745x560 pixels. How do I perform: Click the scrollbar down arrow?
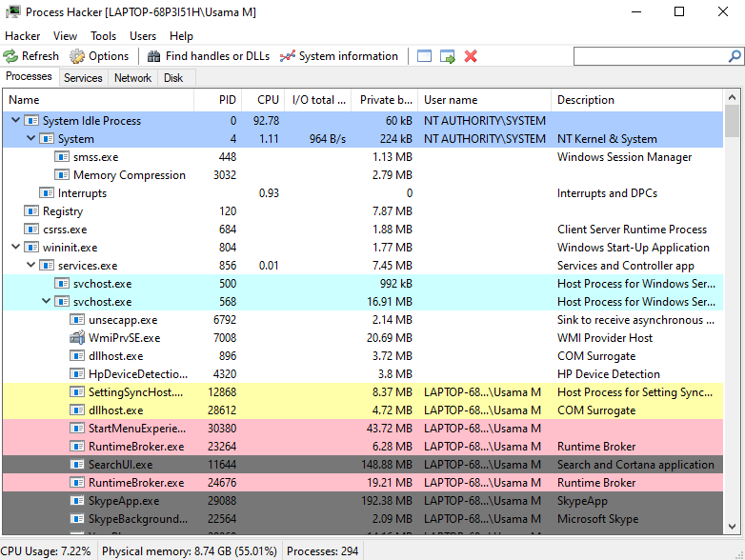[x=732, y=527]
